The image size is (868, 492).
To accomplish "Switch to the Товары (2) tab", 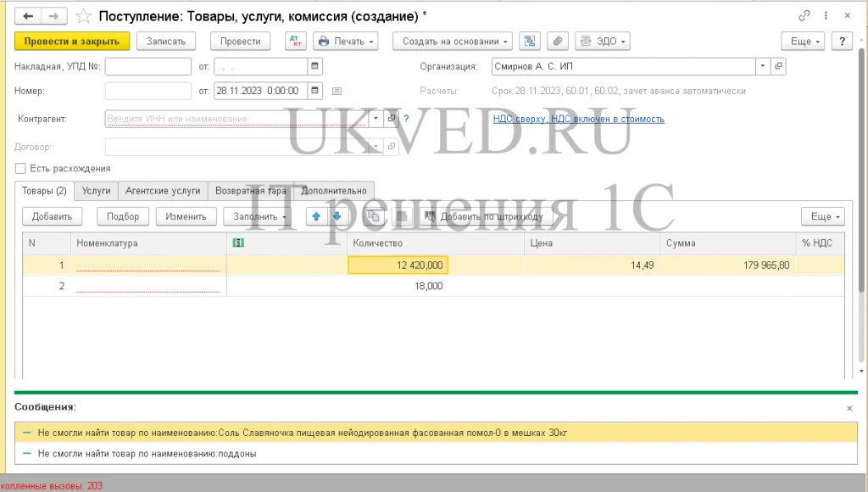I will click(44, 191).
